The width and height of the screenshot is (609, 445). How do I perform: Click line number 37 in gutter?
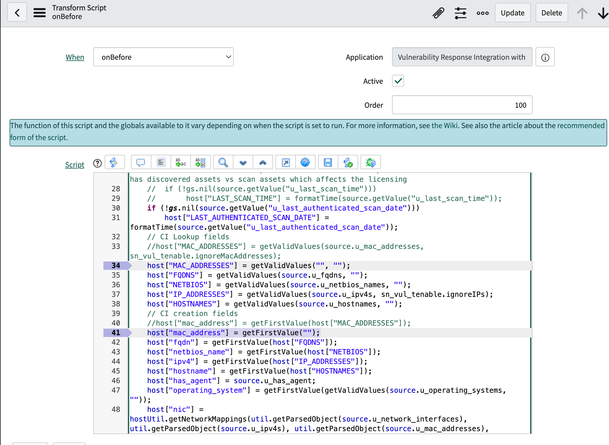pyautogui.click(x=116, y=294)
